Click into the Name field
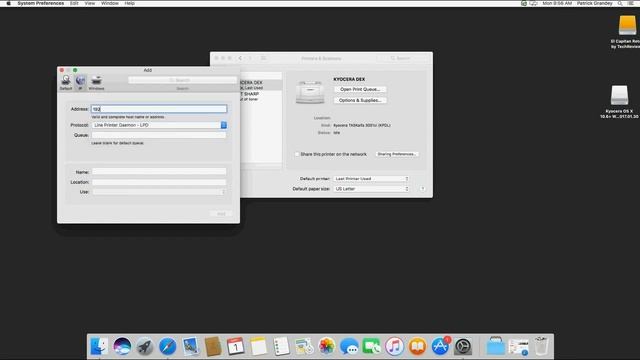 pyautogui.click(x=159, y=172)
